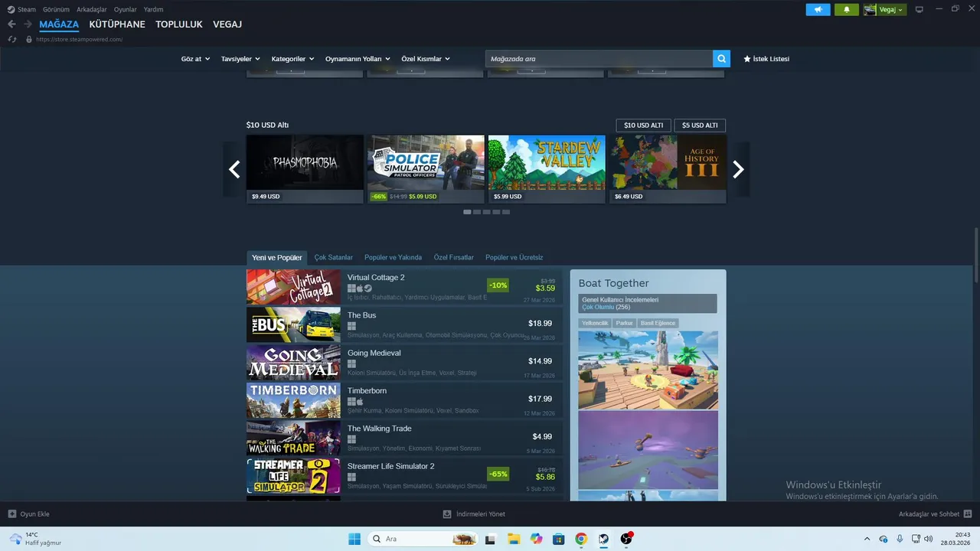Click the Yelkencilik tag on Boat Together
The width and height of the screenshot is (980, 551).
click(x=595, y=323)
